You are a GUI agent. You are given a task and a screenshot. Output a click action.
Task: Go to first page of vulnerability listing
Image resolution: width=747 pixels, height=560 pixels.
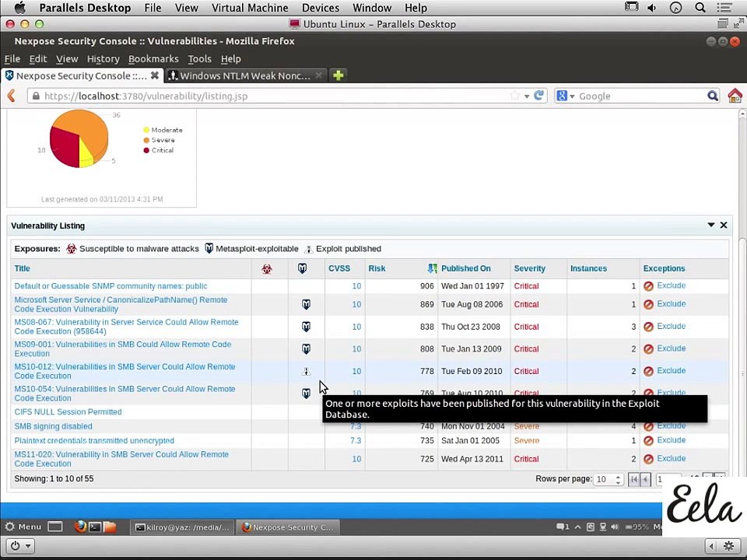click(x=633, y=480)
